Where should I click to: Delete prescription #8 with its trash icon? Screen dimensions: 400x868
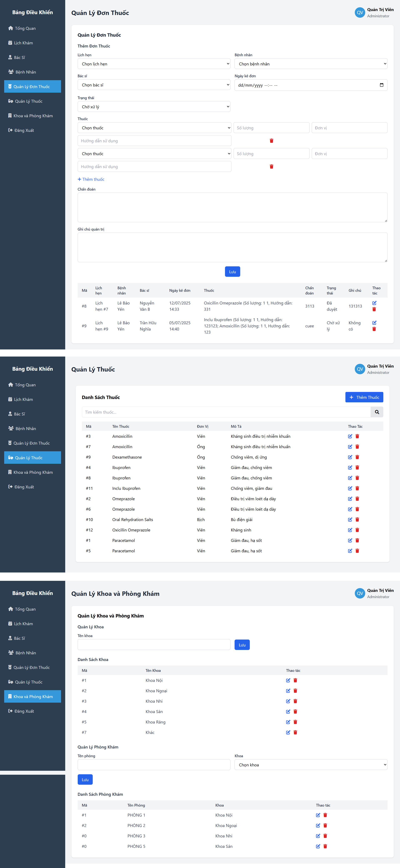[x=374, y=309]
